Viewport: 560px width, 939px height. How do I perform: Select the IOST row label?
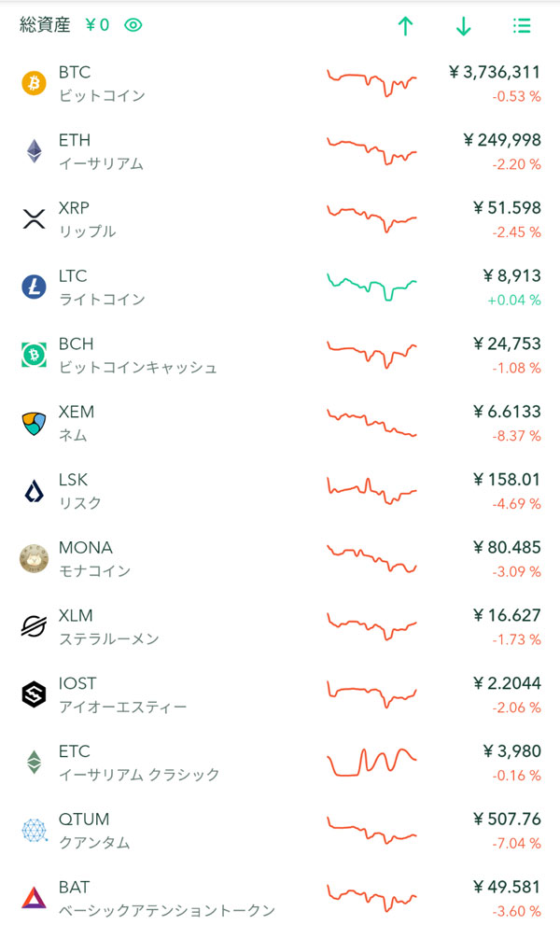77,684
